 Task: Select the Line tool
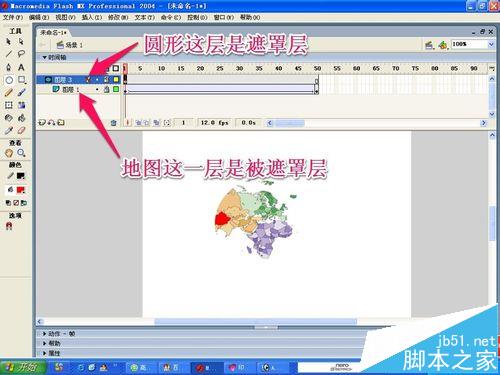(x=9, y=54)
